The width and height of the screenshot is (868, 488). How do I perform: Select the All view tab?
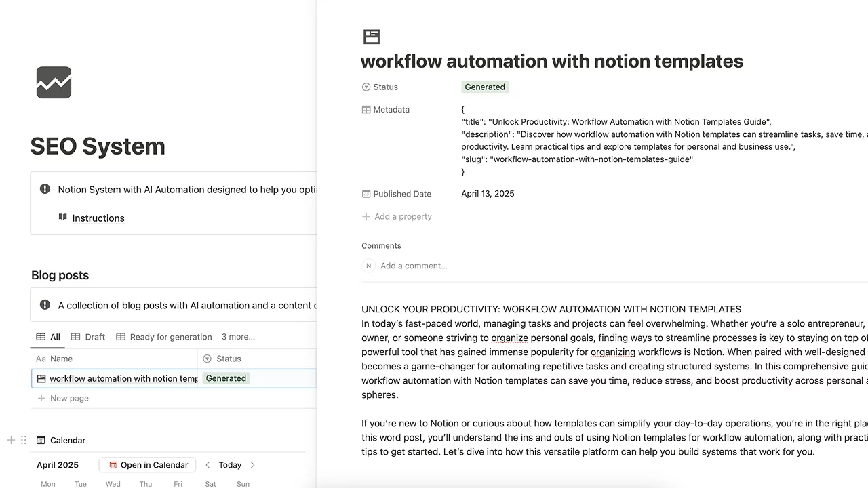pyautogui.click(x=48, y=337)
